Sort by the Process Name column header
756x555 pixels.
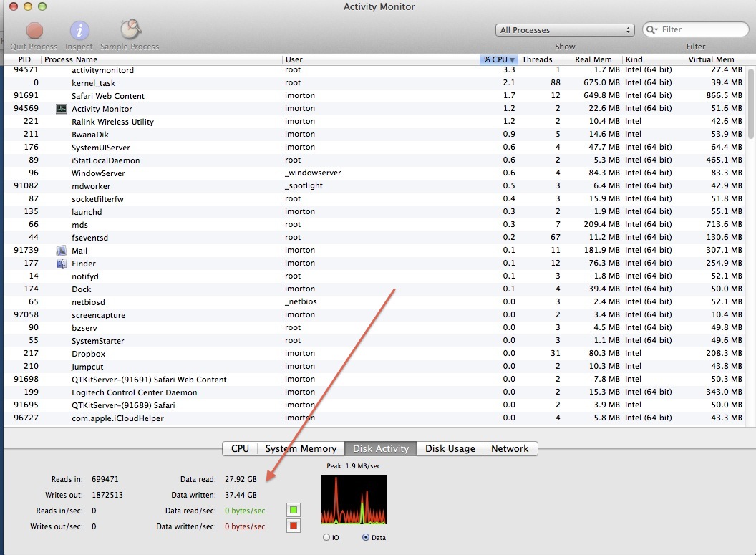pos(162,59)
